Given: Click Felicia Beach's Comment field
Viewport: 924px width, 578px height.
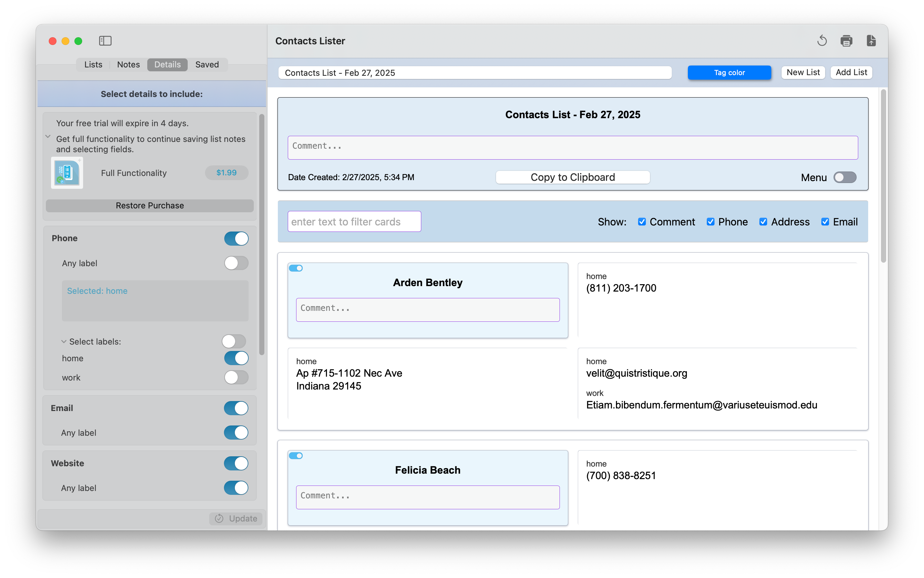Looking at the screenshot, I should (428, 497).
